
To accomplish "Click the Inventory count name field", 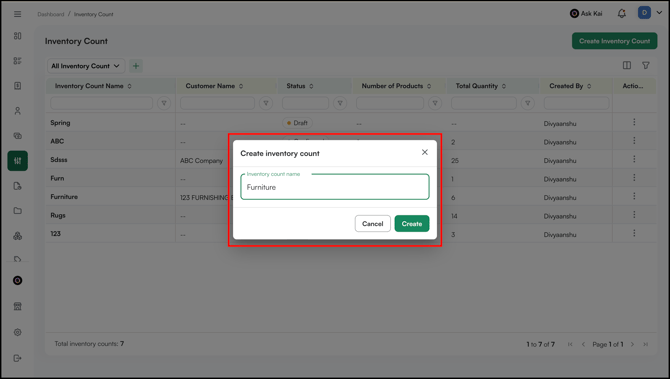I will (x=335, y=187).
